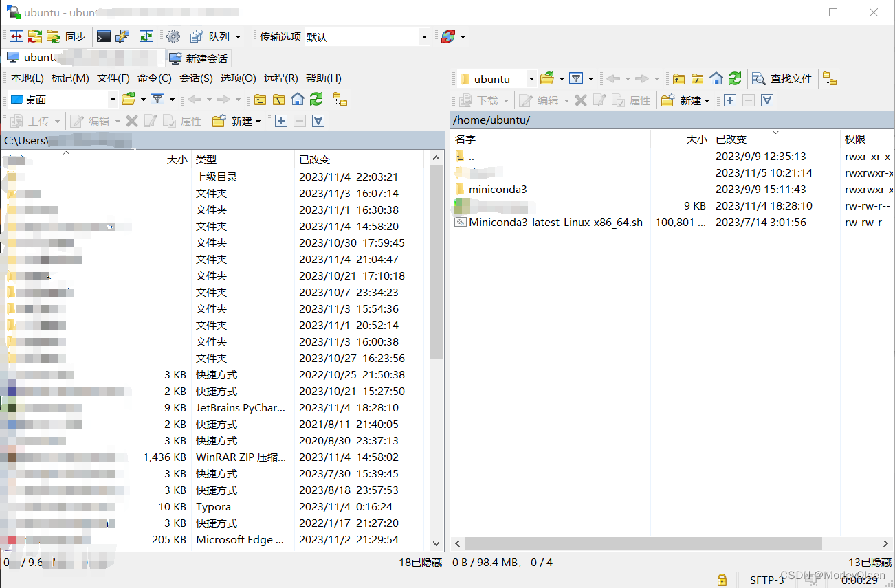Click the compare directories icon in top toolbar
The width and height of the screenshot is (895, 588).
click(x=16, y=36)
